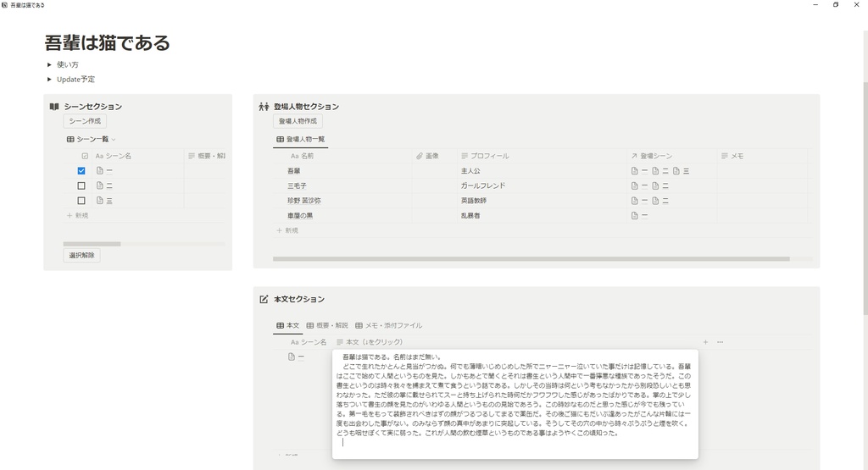The image size is (868, 470).
Task: Click the 登場人物セクション heading text
Action: pos(306,107)
